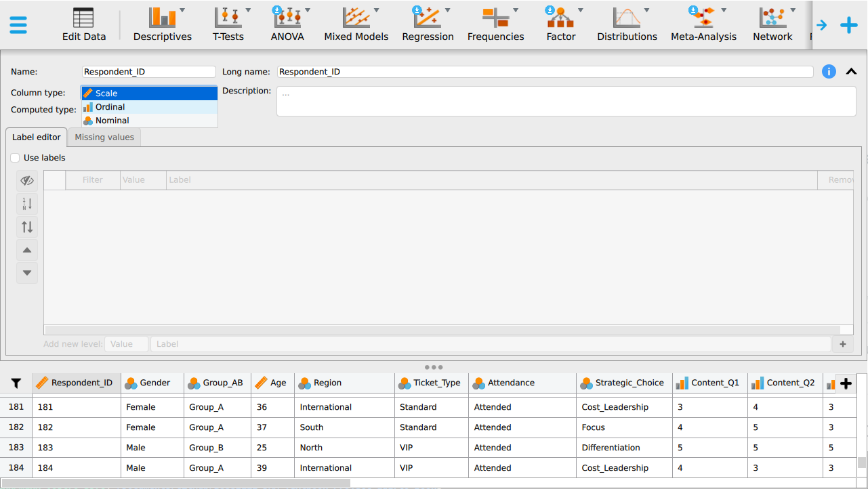This screenshot has width=868, height=489.
Task: Open the T-Tests module
Action: click(228, 25)
